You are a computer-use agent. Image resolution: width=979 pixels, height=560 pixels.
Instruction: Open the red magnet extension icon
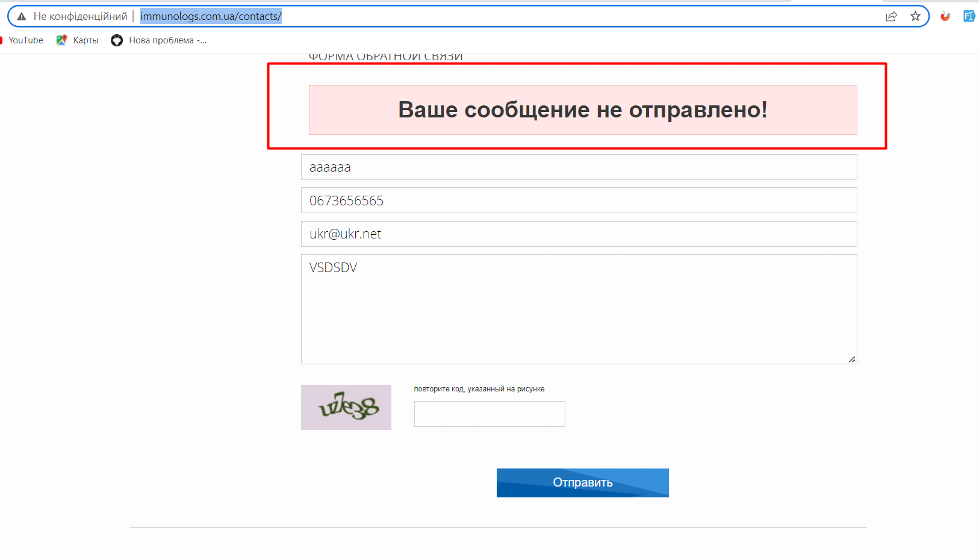pyautogui.click(x=945, y=16)
